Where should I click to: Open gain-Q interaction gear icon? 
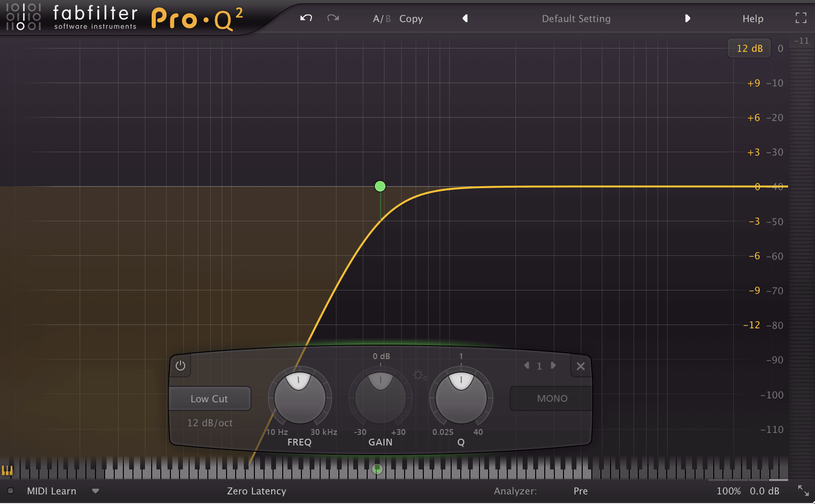[x=420, y=375]
